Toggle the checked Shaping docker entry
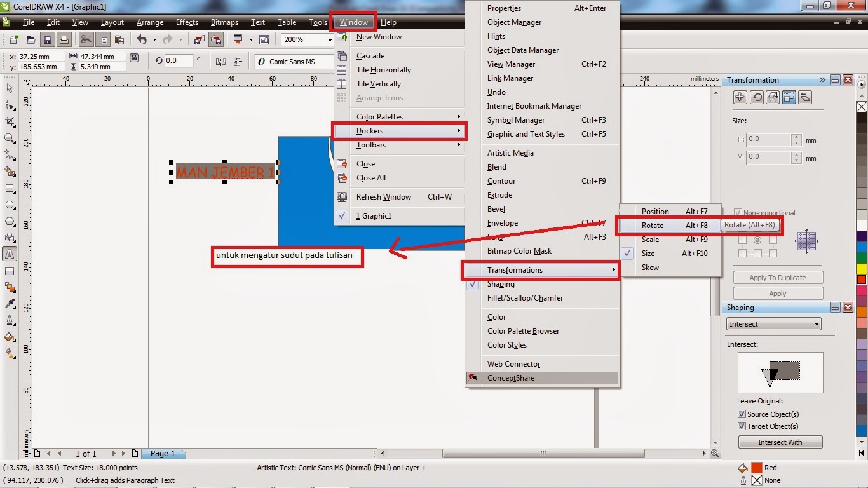Image resolution: width=868 pixels, height=488 pixels. (x=542, y=284)
